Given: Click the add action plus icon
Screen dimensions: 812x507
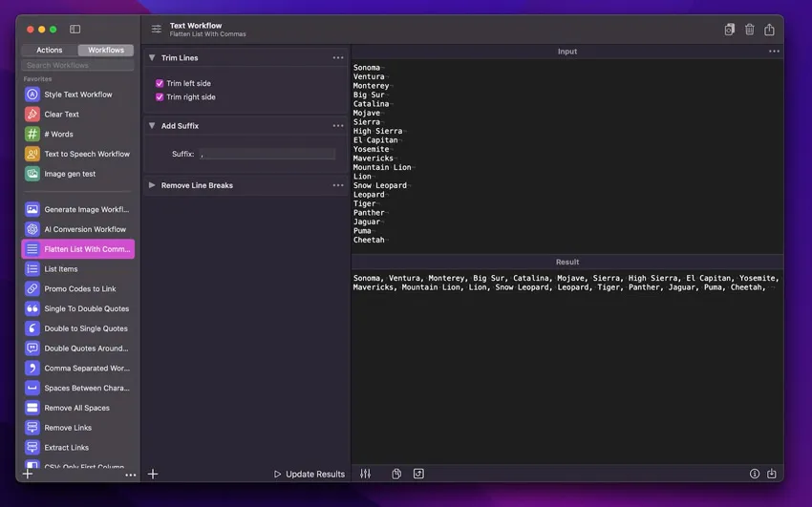Looking at the screenshot, I should (x=153, y=474).
